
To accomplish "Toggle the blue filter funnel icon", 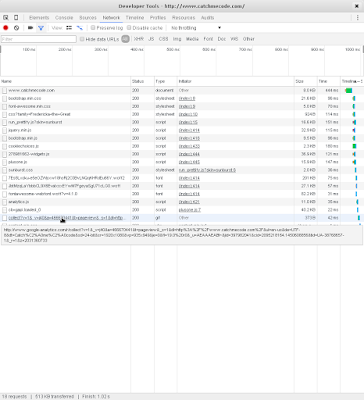I will tap(41, 28).
